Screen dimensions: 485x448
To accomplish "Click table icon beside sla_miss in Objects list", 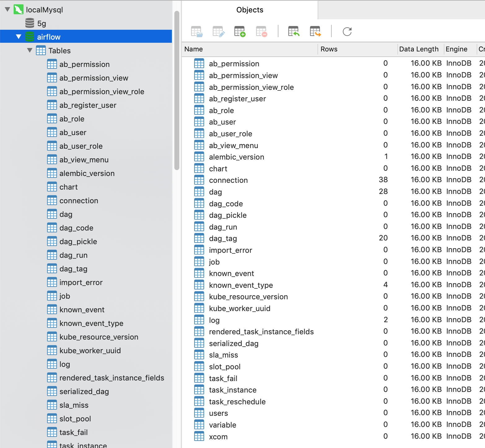I will [199, 355].
